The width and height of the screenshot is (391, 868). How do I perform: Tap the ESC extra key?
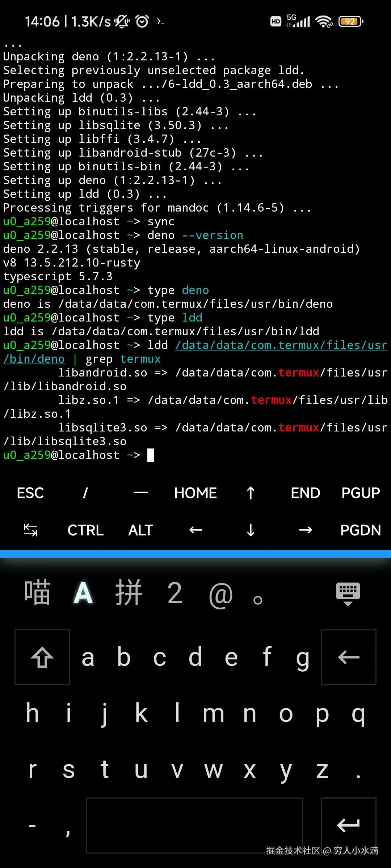click(30, 493)
